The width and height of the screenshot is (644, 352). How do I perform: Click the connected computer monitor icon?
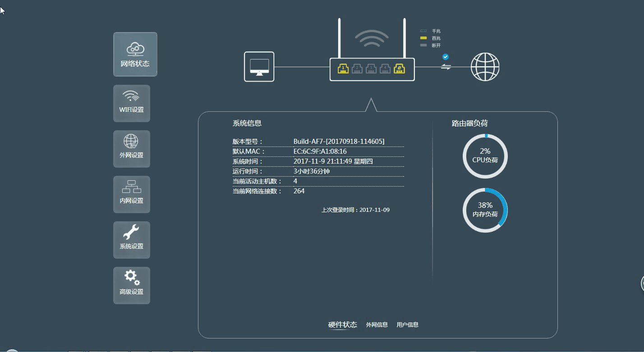pyautogui.click(x=259, y=67)
